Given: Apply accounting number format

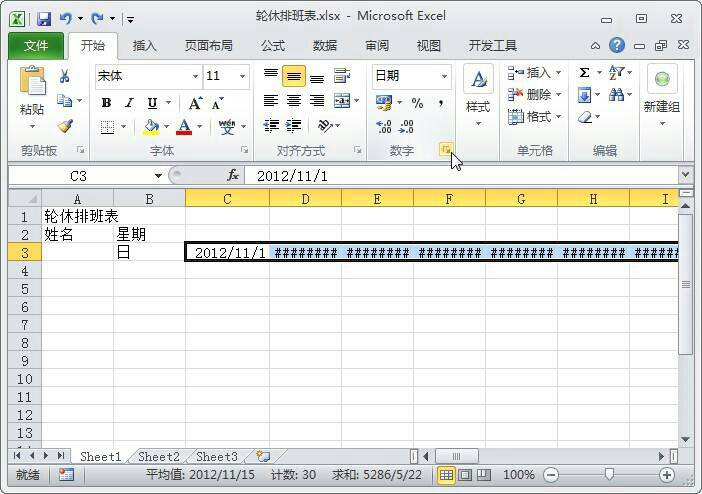Looking at the screenshot, I should (384, 103).
